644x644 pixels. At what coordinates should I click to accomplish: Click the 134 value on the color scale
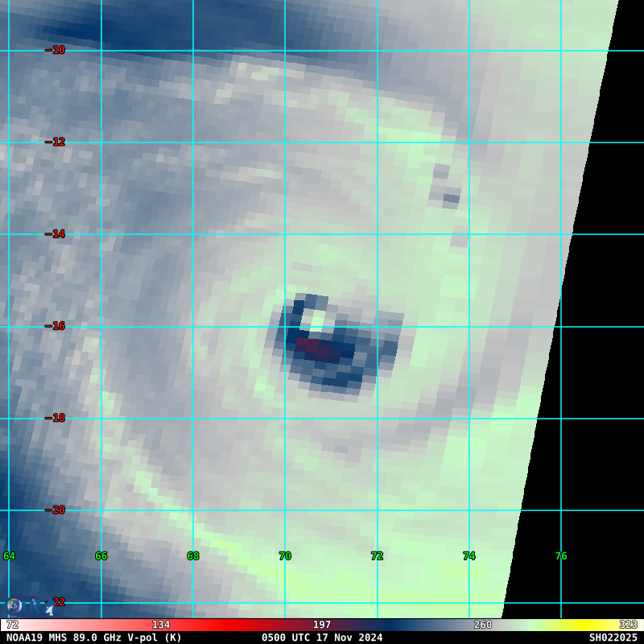161,625
